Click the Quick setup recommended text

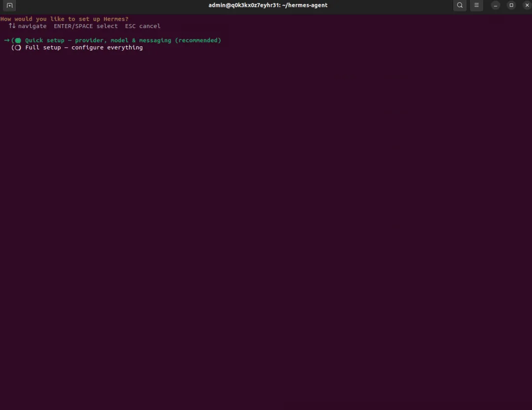tap(123, 40)
